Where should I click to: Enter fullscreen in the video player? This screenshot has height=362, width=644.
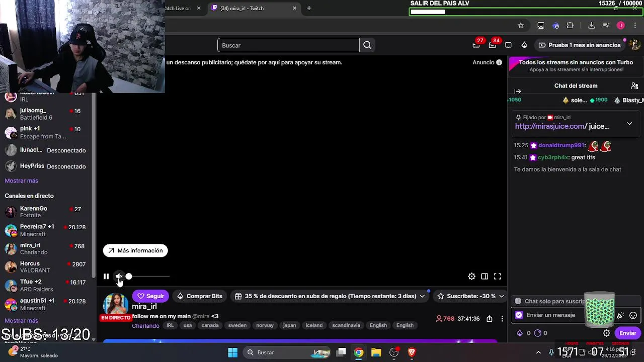pyautogui.click(x=498, y=277)
